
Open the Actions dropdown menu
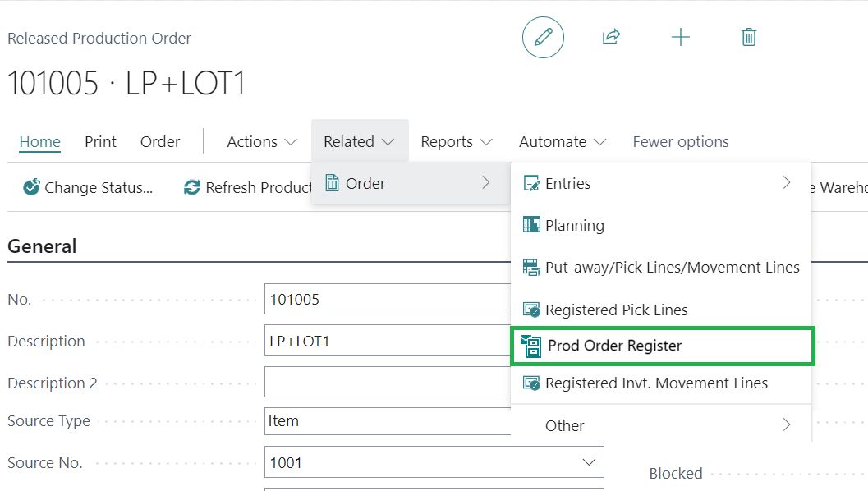coord(261,141)
